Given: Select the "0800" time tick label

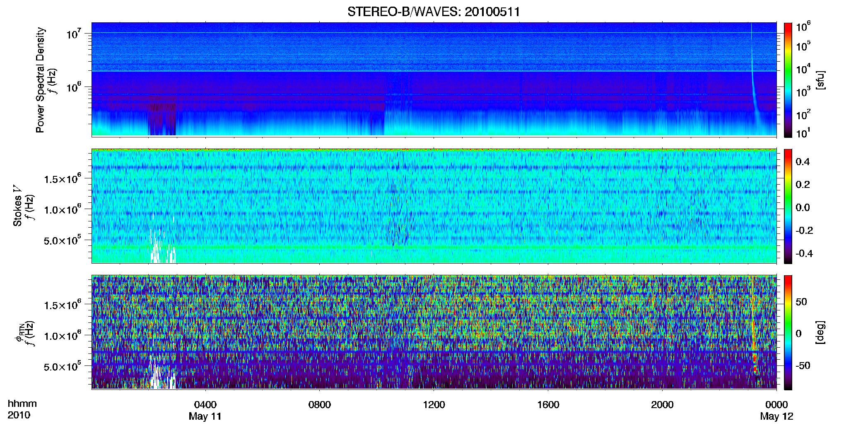Looking at the screenshot, I should (x=320, y=405).
